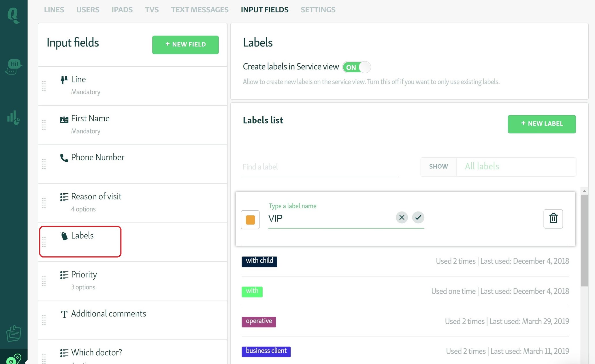Image resolution: width=595 pixels, height=364 pixels.
Task: Toggle Create labels in Service view switch
Action: pyautogui.click(x=356, y=67)
